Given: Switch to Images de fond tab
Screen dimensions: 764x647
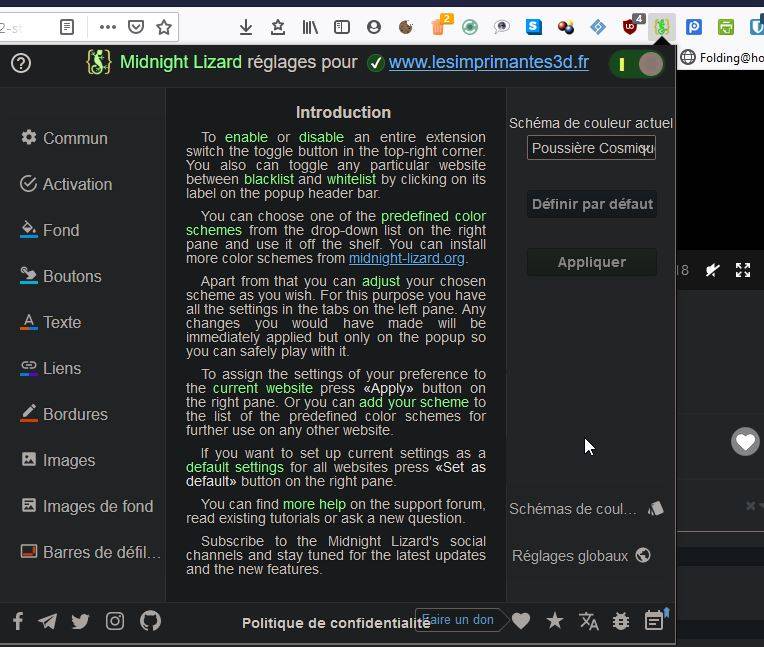Looking at the screenshot, I should click(87, 506).
